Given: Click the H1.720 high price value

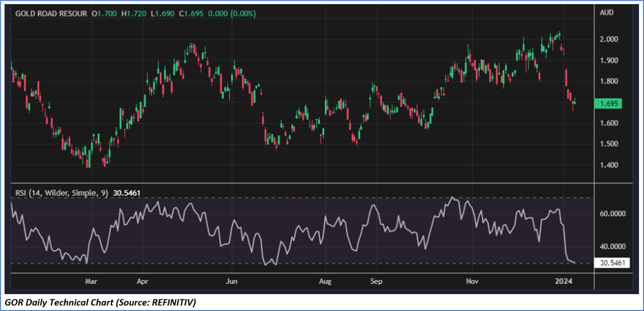Looking at the screenshot, I should click(x=132, y=14).
